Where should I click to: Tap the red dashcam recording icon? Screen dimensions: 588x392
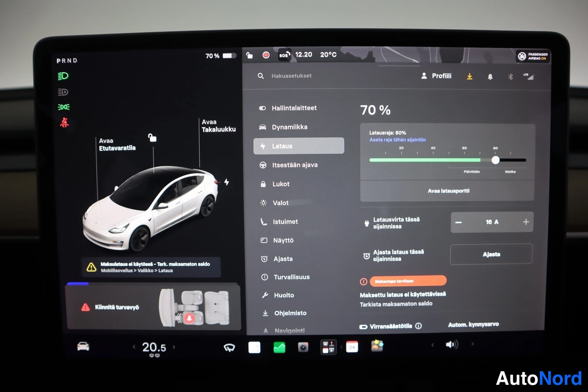tap(266, 55)
